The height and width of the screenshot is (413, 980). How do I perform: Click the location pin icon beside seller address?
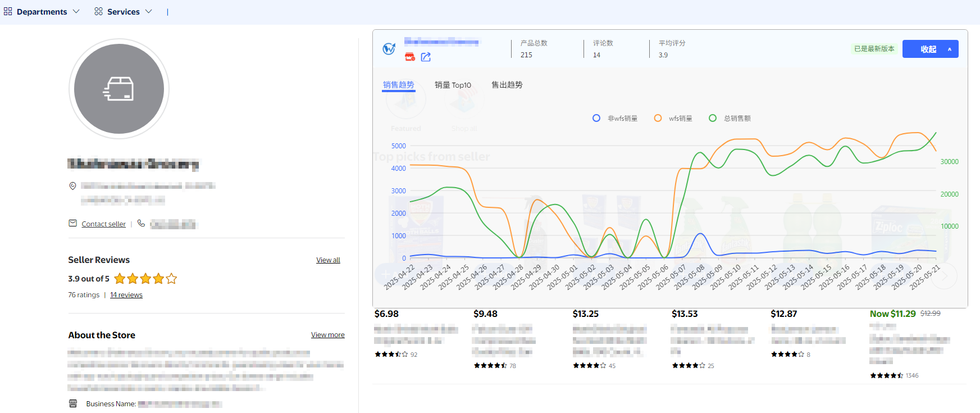point(72,186)
